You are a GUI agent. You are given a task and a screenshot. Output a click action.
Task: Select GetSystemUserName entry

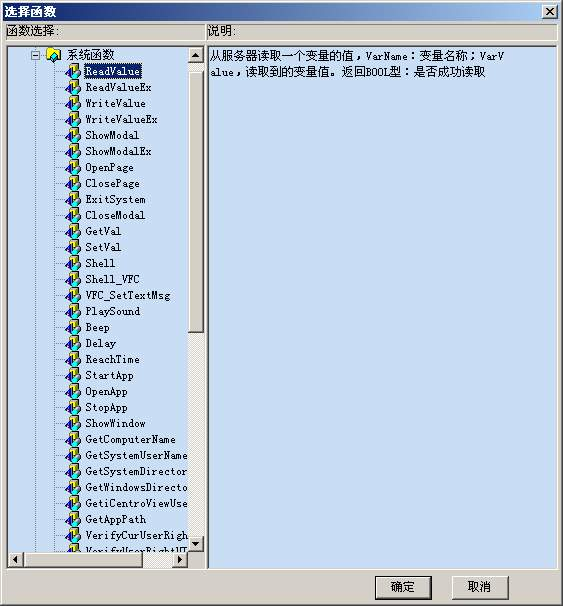(136, 455)
